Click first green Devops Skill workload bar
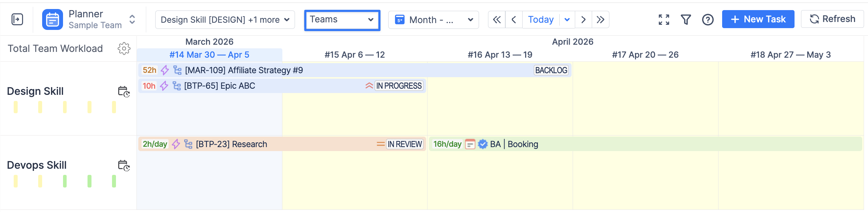Image resolution: width=868 pixels, height=212 pixels. 65,181
